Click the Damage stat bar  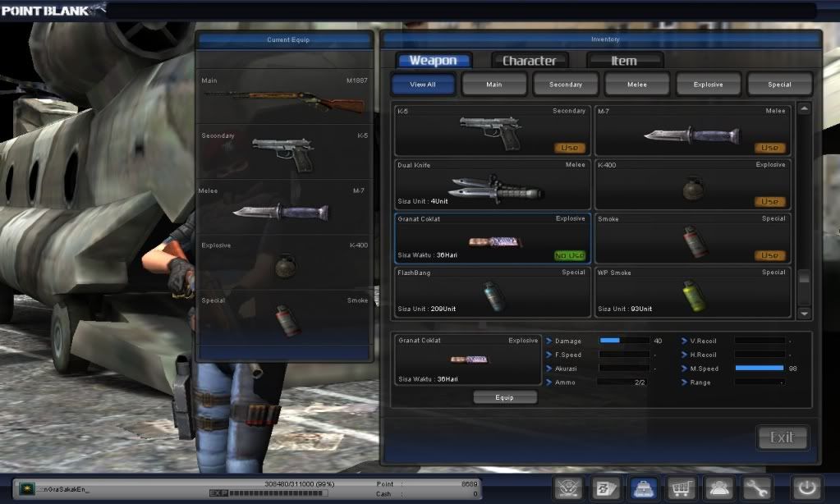click(624, 341)
